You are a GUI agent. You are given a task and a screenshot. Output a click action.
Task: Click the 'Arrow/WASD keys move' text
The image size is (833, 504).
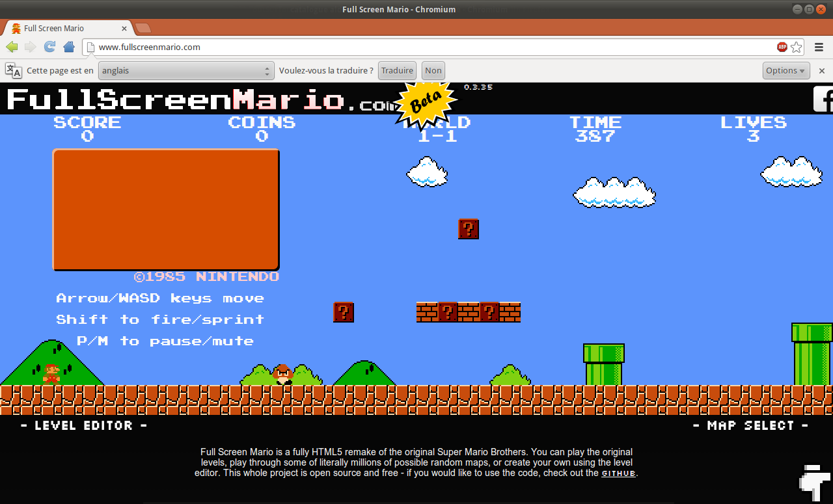[160, 298]
